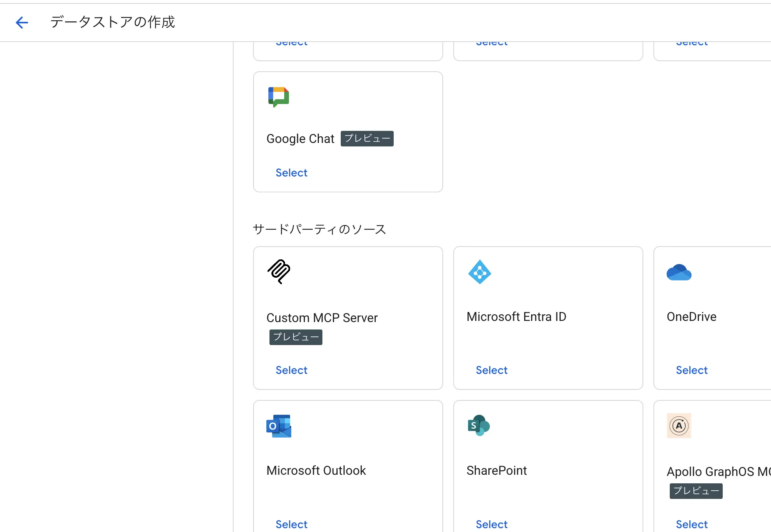The height and width of the screenshot is (532, 771).
Task: Click the プレビュー badge on Custom MCP Server
Action: (x=296, y=337)
